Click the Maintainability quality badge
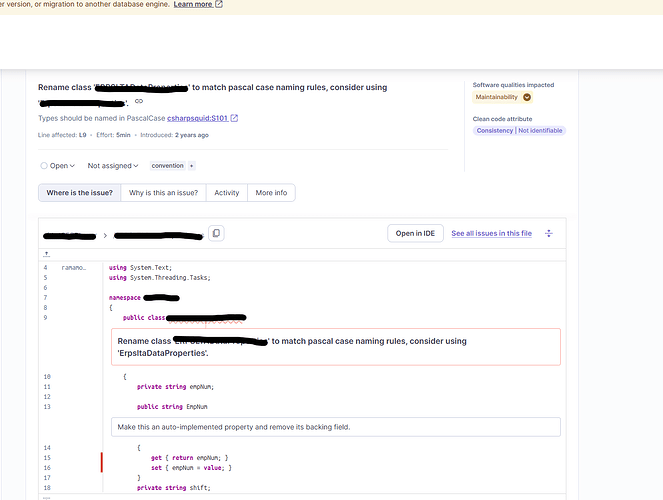Screen dimensions: 663x500 point(502,97)
